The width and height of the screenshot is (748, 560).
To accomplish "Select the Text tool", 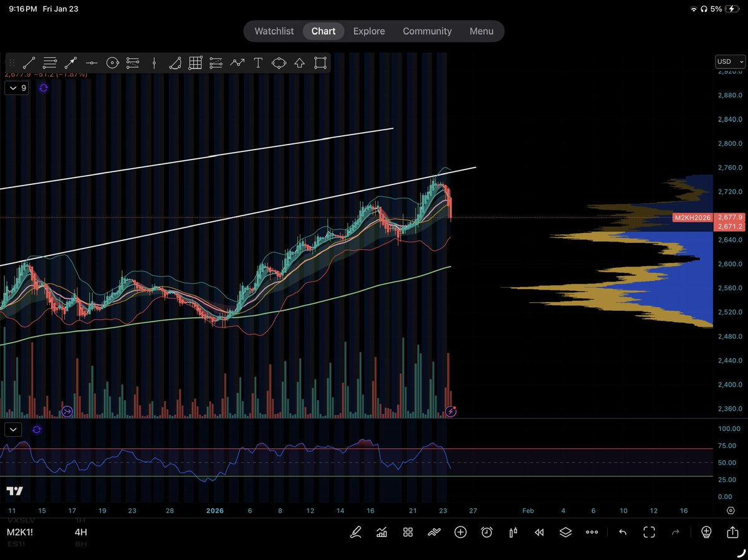I will (x=258, y=62).
